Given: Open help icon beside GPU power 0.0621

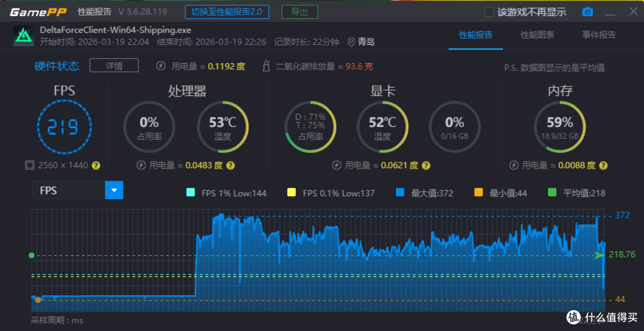Looking at the screenshot, I should [426, 166].
